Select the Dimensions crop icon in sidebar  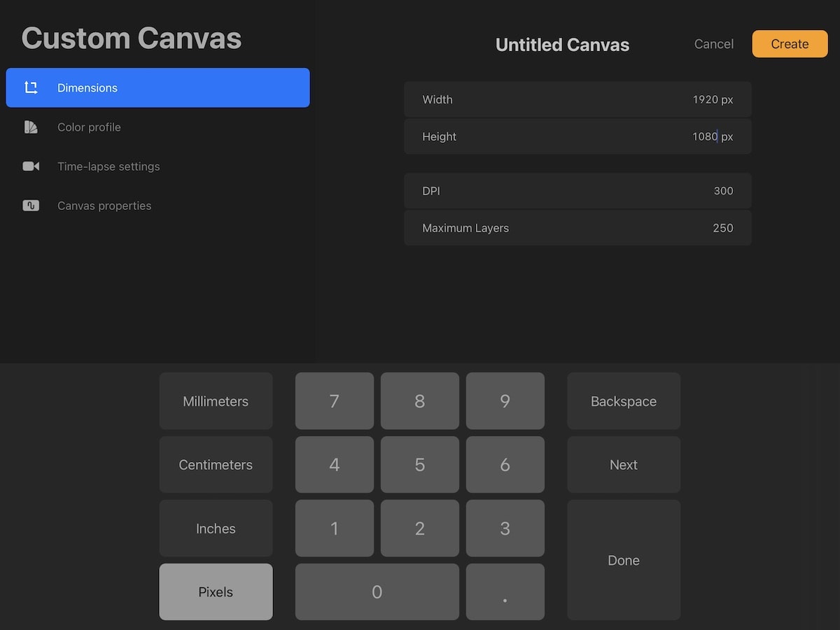[31, 87]
